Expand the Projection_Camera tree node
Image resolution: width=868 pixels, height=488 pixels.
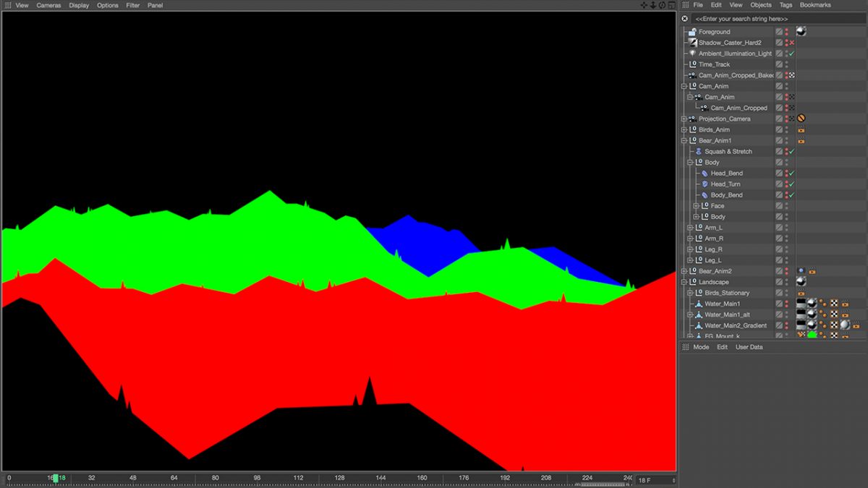[684, 119]
